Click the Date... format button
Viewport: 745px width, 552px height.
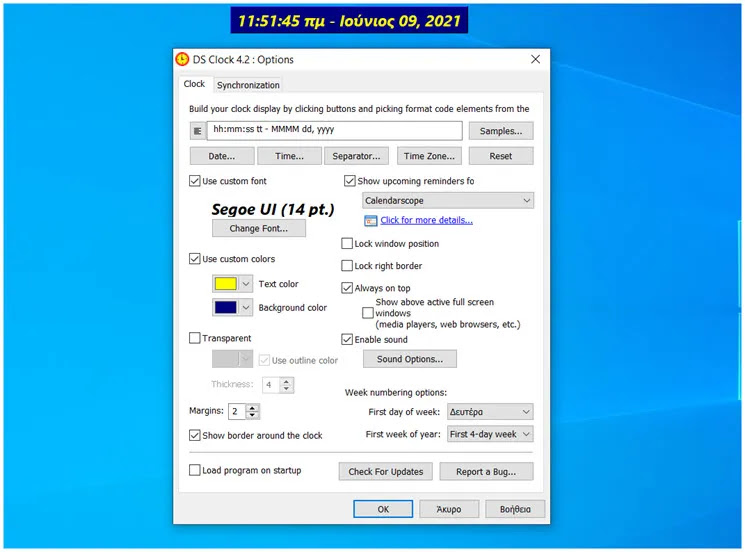pyautogui.click(x=222, y=156)
